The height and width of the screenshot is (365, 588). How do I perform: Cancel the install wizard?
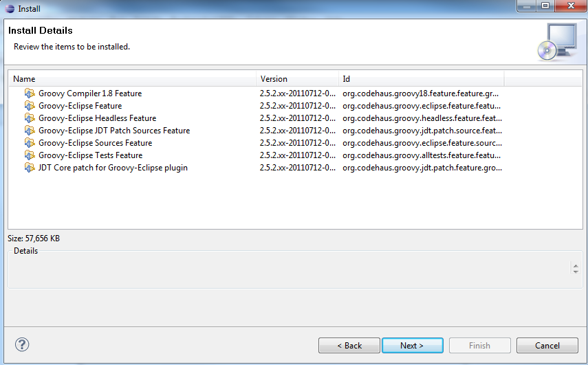point(547,346)
